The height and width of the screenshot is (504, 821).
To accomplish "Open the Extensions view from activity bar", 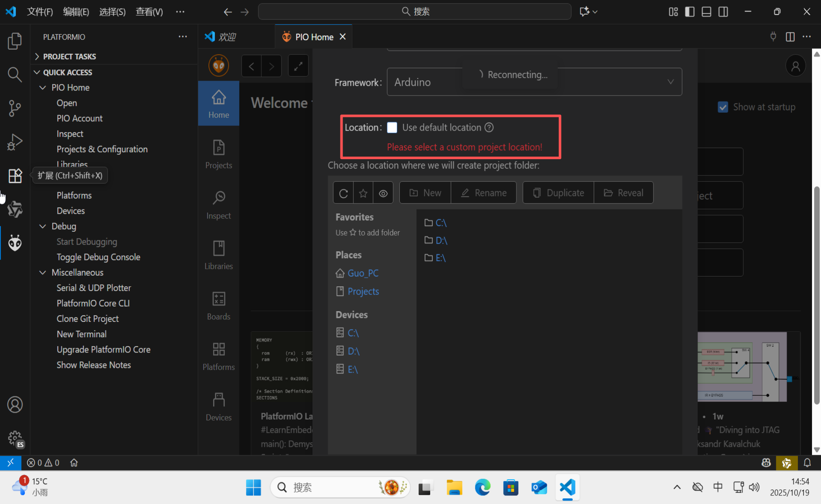I will click(x=15, y=176).
